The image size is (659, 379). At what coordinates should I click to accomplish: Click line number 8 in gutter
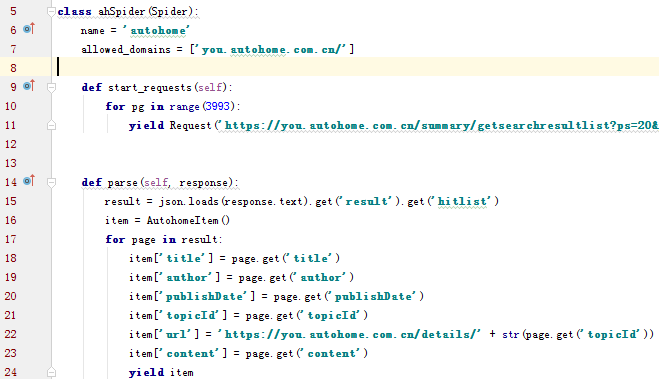pyautogui.click(x=13, y=68)
